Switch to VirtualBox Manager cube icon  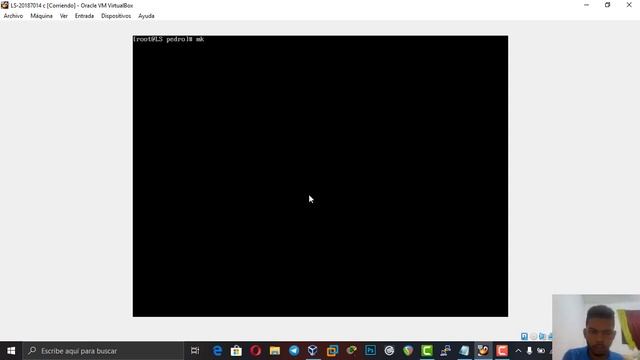(x=313, y=351)
